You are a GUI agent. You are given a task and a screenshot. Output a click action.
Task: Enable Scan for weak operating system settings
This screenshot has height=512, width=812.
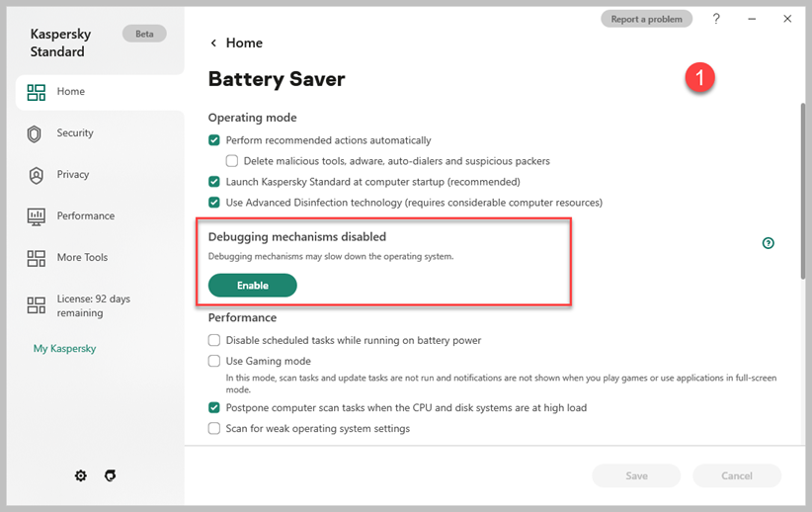(x=214, y=429)
